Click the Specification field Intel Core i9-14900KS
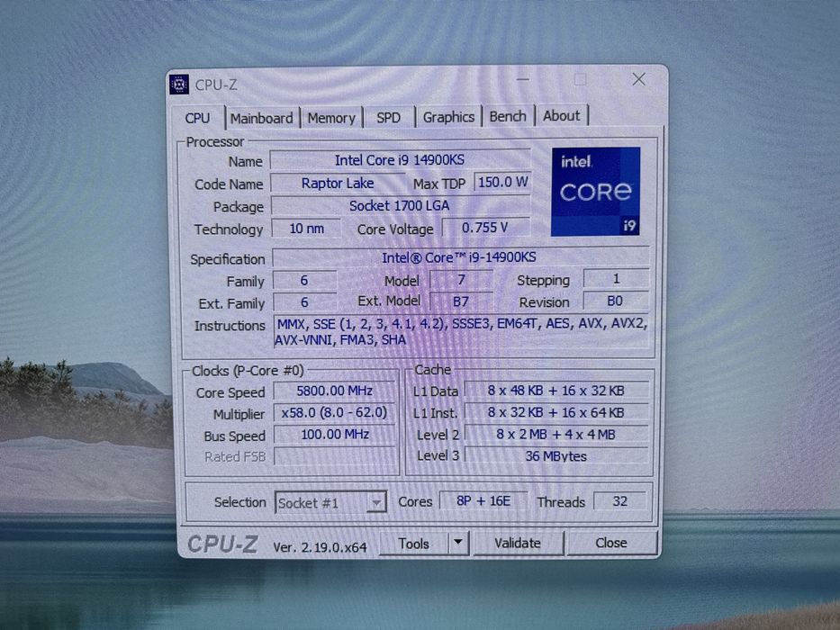The width and height of the screenshot is (840, 630). tap(460, 257)
